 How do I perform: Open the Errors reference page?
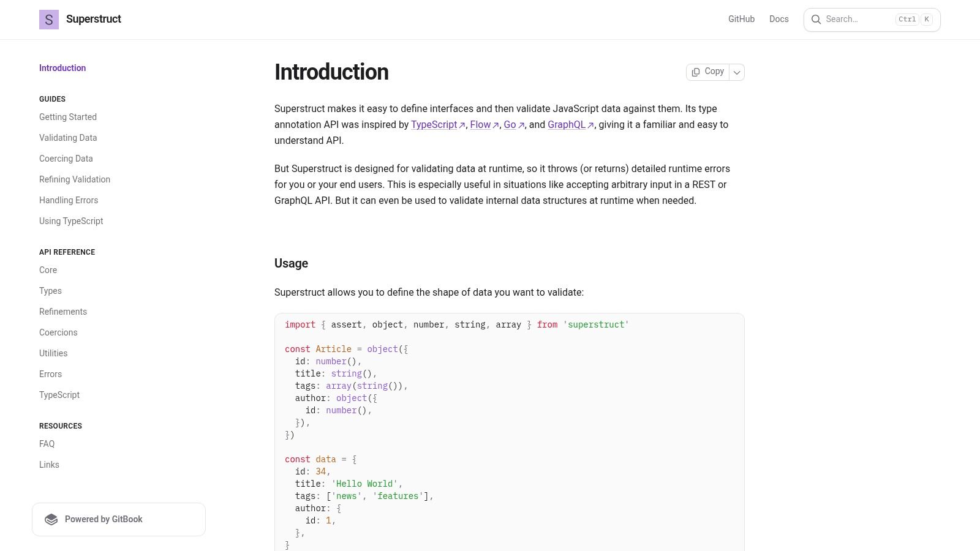[50, 374]
